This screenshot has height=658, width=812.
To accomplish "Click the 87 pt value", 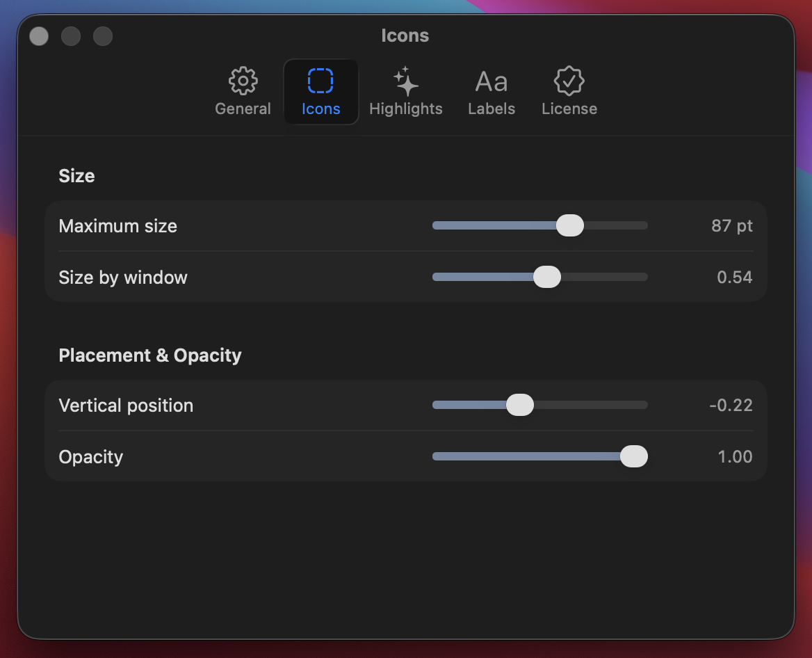I will (732, 226).
